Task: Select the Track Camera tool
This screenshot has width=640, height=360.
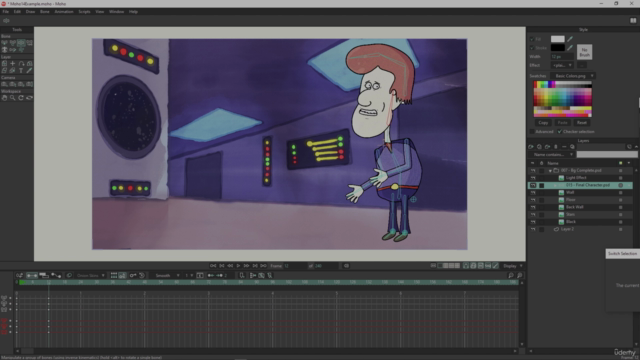Action: 4,84
